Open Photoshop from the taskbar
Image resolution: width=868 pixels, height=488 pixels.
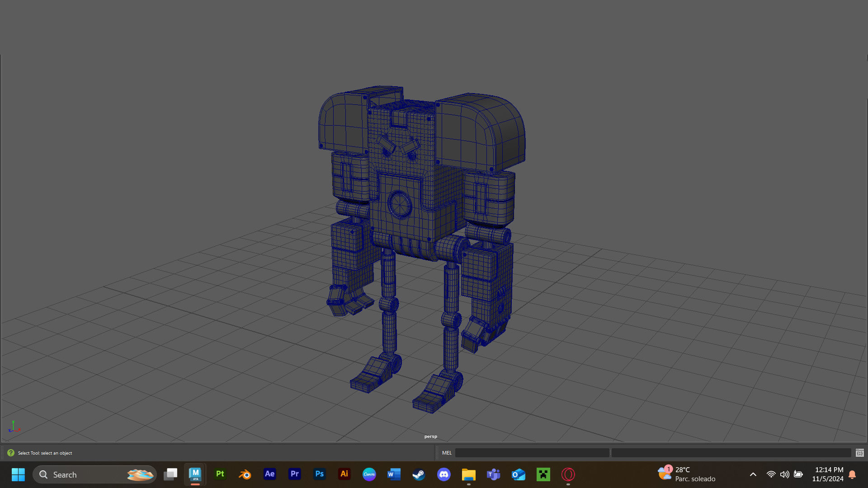(x=320, y=474)
